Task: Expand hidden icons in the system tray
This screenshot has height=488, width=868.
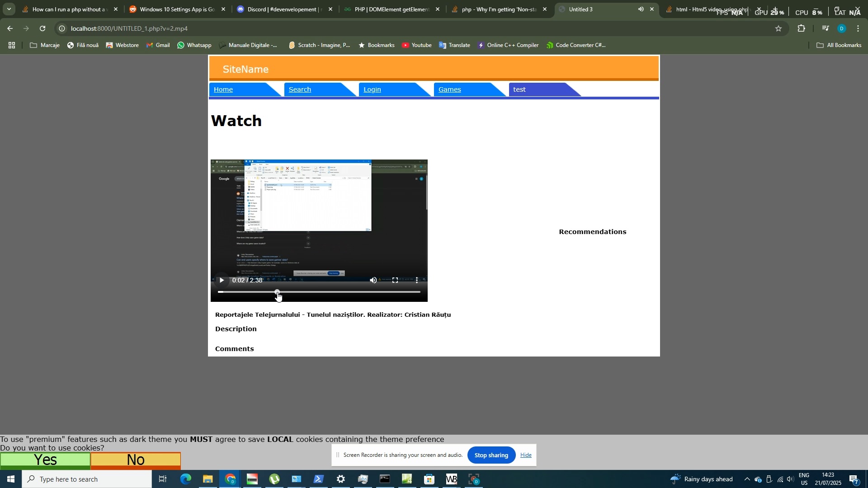Action: [746, 479]
